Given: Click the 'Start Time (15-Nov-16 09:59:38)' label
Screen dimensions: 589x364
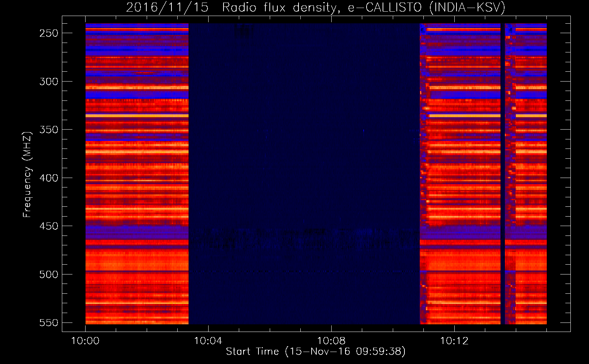Looking at the screenshot, I should click(316, 352).
